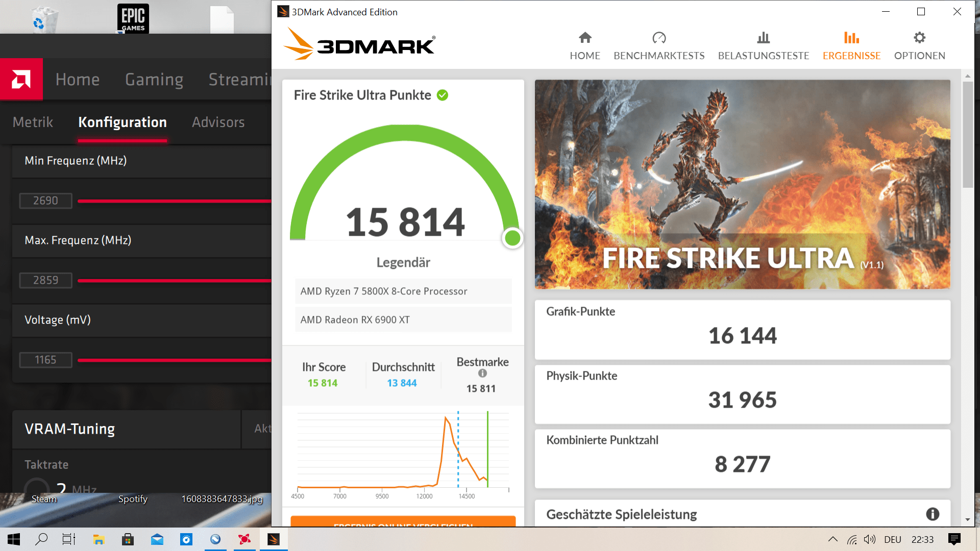Adjust the Max. Frequenz slider

pyautogui.click(x=174, y=281)
